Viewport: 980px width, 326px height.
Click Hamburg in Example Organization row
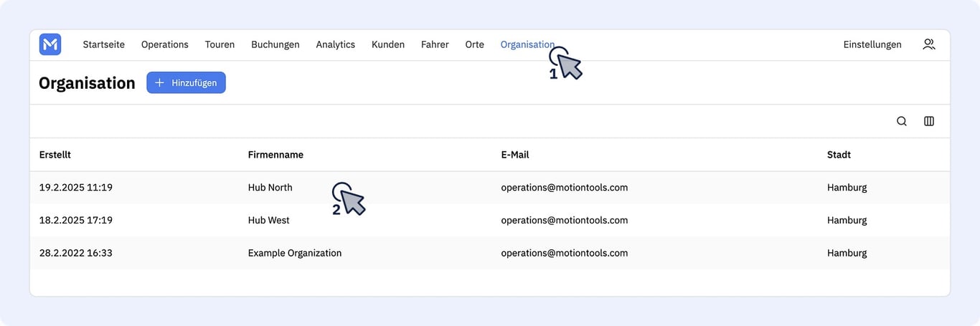click(x=847, y=253)
